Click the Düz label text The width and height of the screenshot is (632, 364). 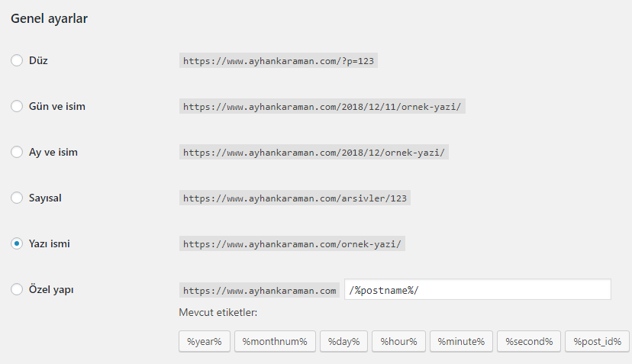(x=38, y=60)
